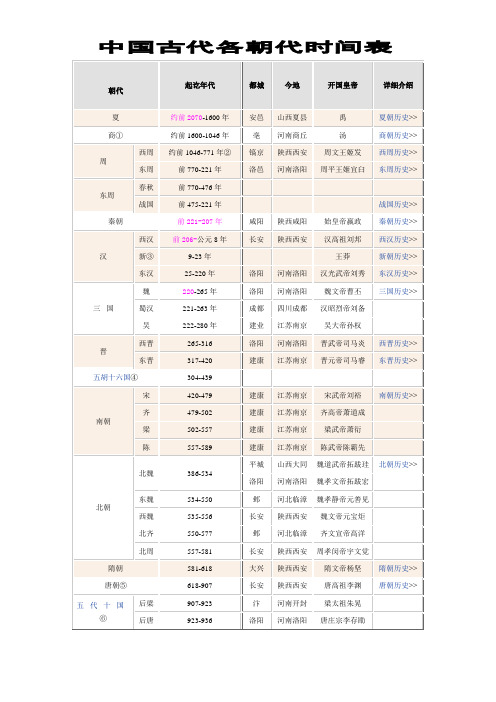Open the 隋朝历史>> link
Image resolution: width=496 pixels, height=702 pixels.
[398, 569]
